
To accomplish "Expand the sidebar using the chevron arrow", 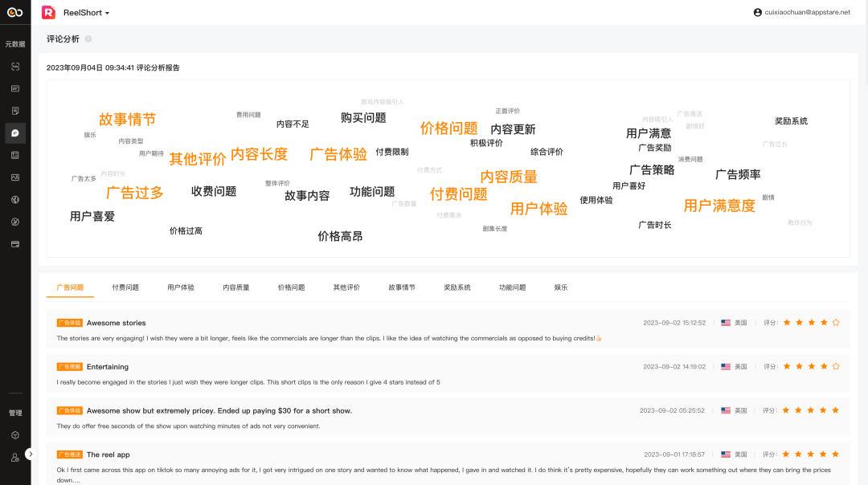I will coord(31,454).
